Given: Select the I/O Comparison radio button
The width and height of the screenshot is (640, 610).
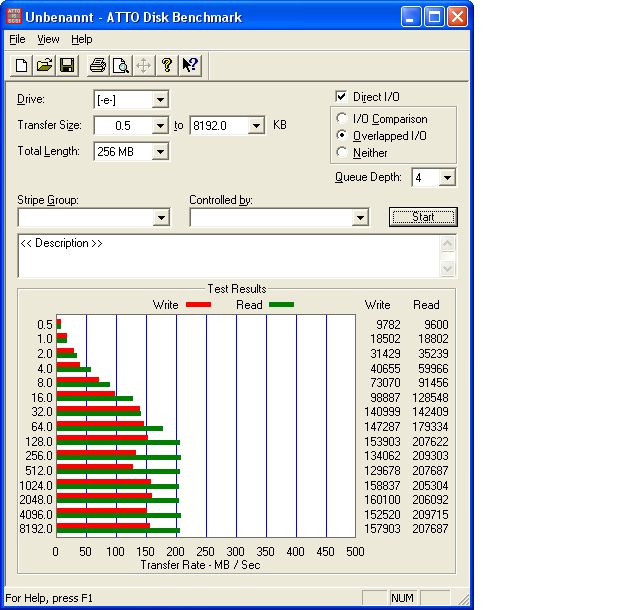Looking at the screenshot, I should (342, 118).
